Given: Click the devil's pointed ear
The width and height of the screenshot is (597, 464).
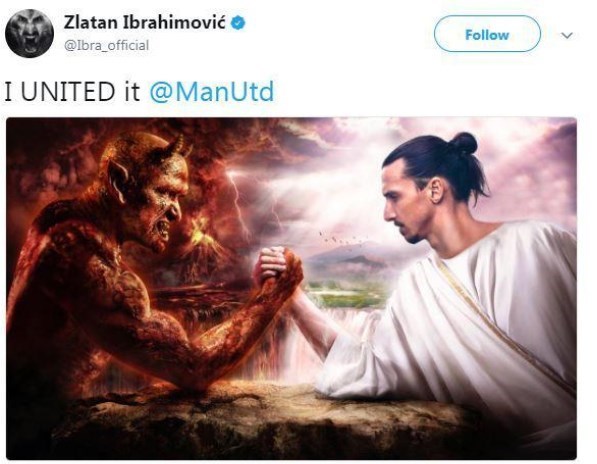Looking at the screenshot, I should click(117, 181).
